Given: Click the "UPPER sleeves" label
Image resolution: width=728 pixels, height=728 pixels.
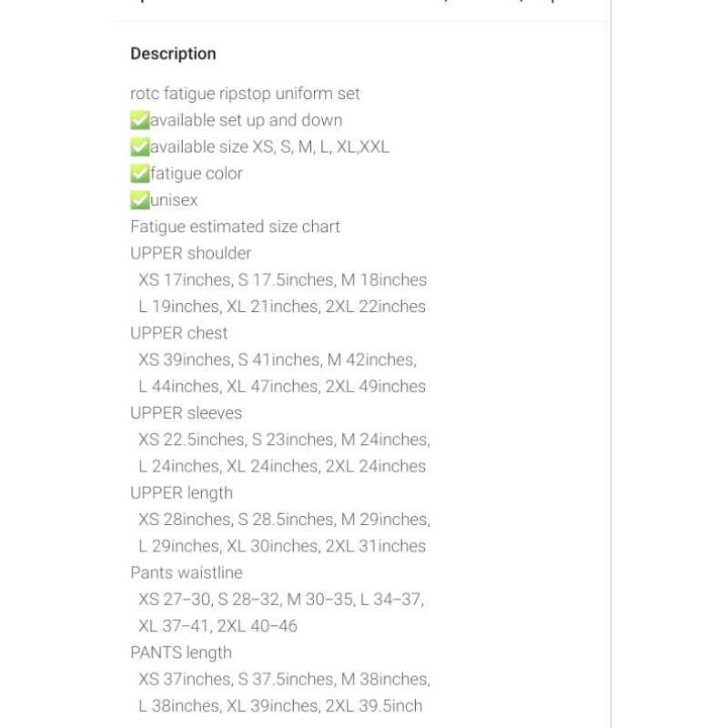Looking at the screenshot, I should click(x=186, y=413).
